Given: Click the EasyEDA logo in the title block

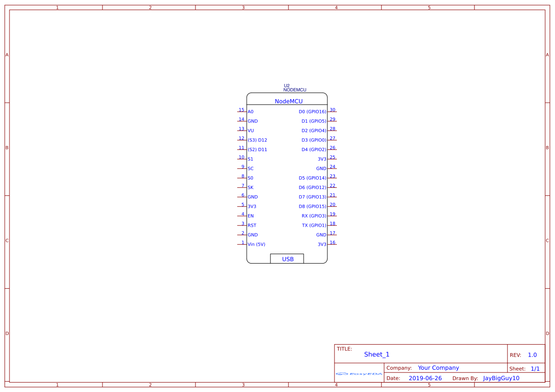Looking at the screenshot, I should click(x=359, y=374).
